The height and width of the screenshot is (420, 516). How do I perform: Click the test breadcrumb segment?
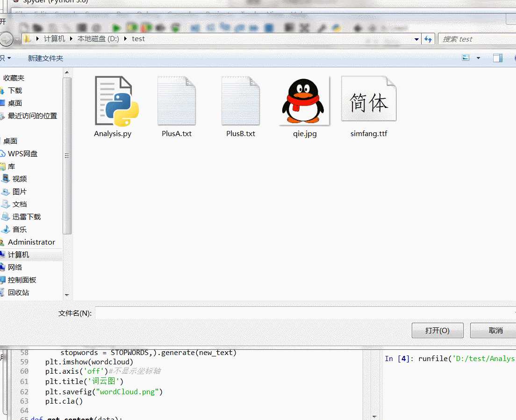pos(138,39)
